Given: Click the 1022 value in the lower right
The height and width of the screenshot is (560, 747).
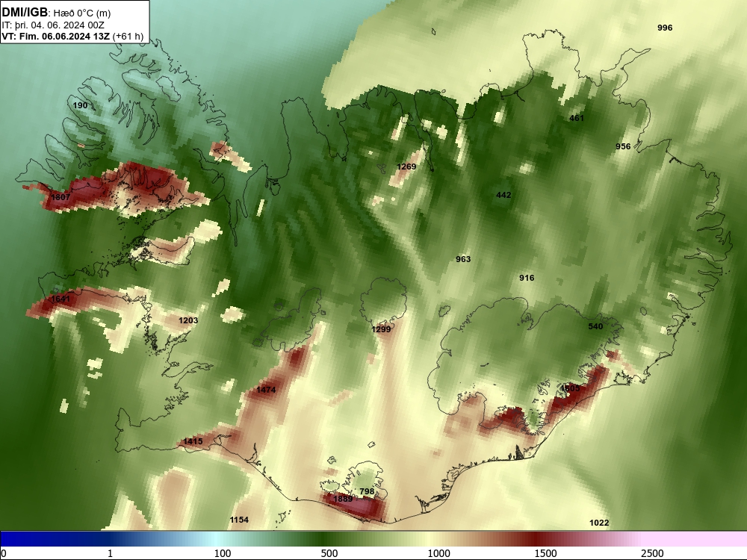Looking at the screenshot, I should coord(599,523).
